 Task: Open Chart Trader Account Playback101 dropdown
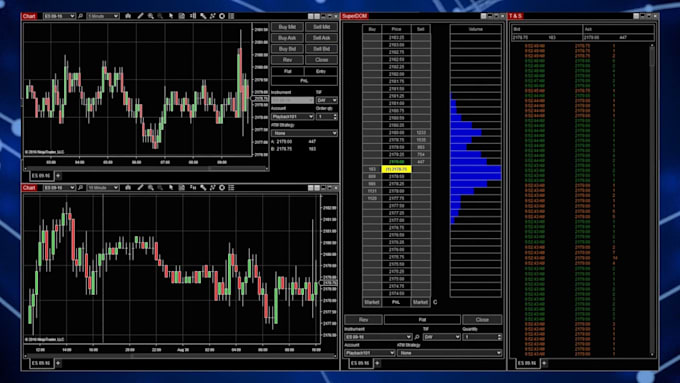click(x=292, y=117)
